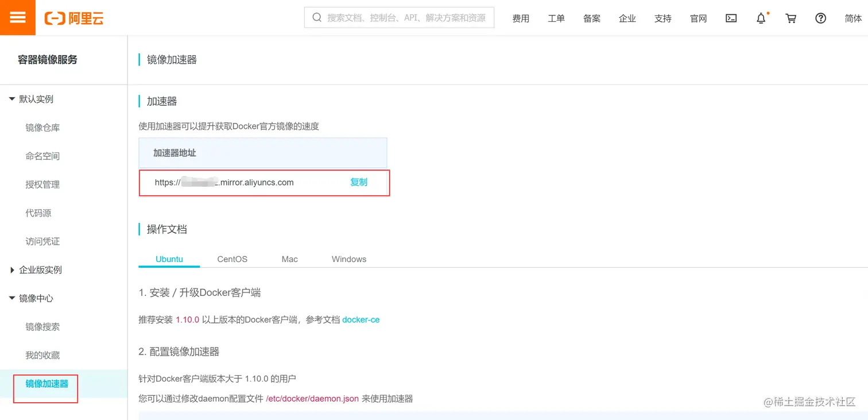Open the docker-ce documentation link

point(361,319)
